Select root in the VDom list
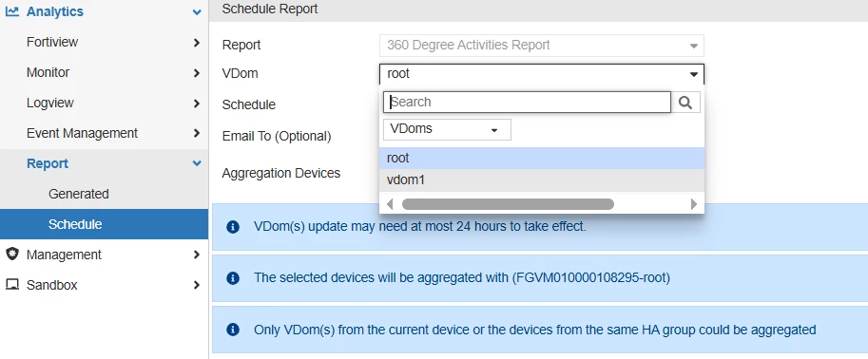This screenshot has width=868, height=359. tap(541, 159)
